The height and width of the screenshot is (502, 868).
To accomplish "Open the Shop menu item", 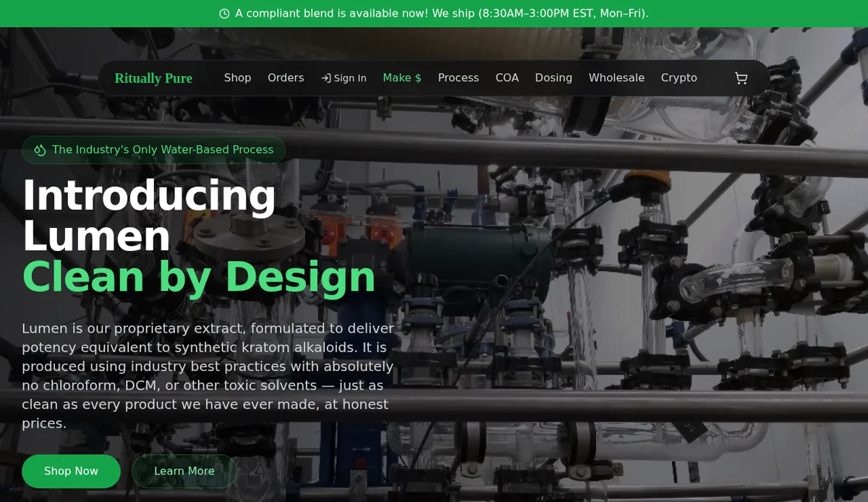I will point(237,77).
